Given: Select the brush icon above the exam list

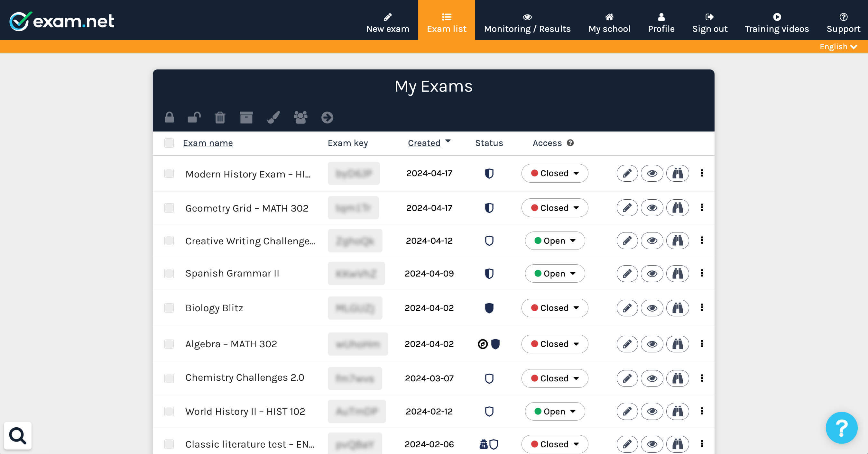Looking at the screenshot, I should tap(273, 118).
